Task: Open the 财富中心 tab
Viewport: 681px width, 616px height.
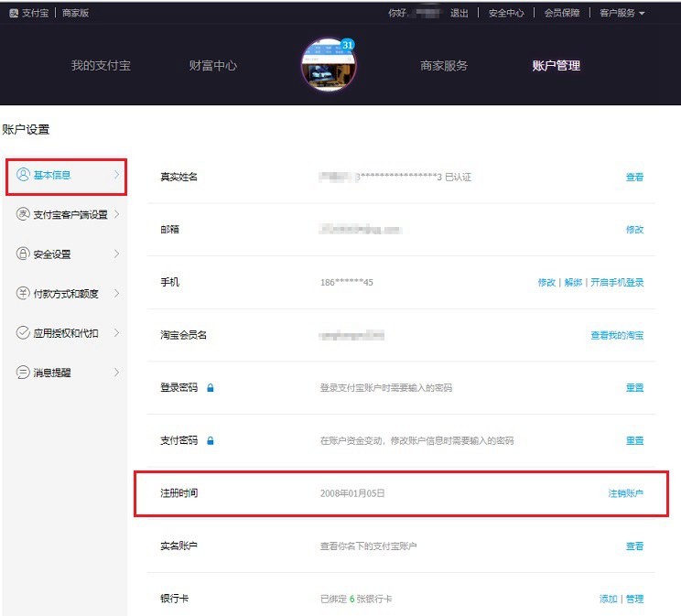Action: [x=212, y=66]
